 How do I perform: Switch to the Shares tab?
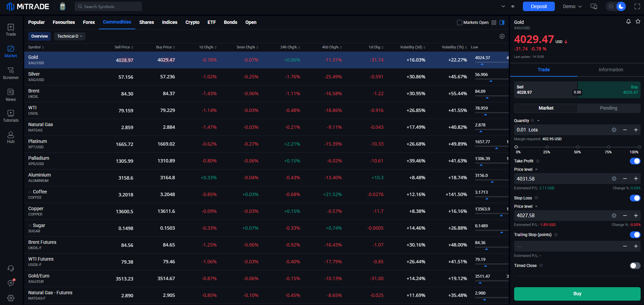[147, 22]
